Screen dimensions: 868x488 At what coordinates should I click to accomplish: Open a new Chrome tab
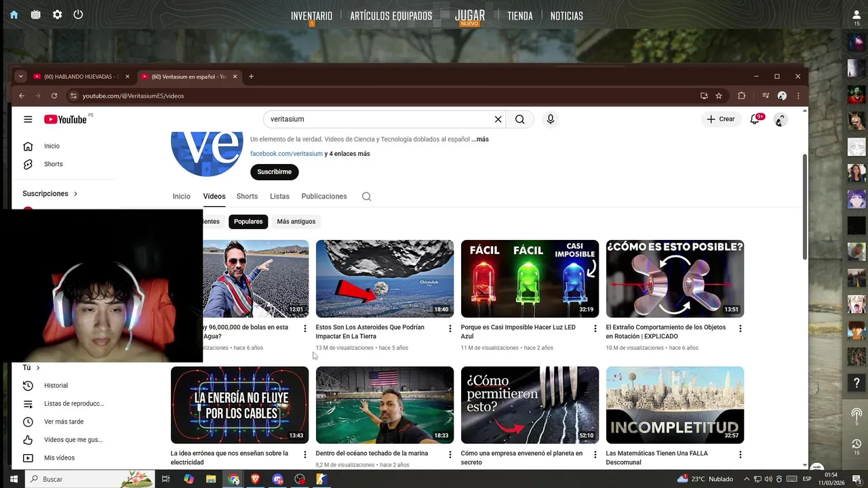[251, 77]
